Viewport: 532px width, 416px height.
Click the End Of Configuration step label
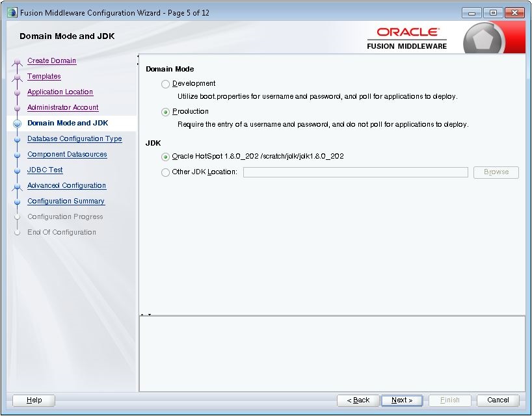(62, 232)
